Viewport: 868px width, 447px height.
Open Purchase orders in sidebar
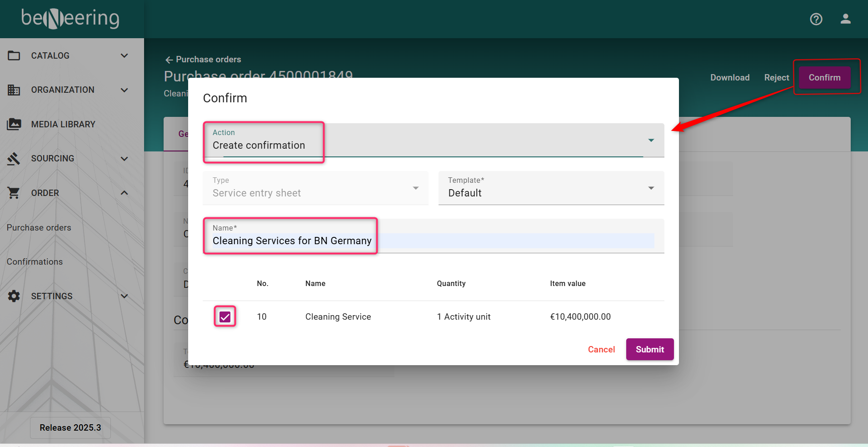(x=39, y=227)
